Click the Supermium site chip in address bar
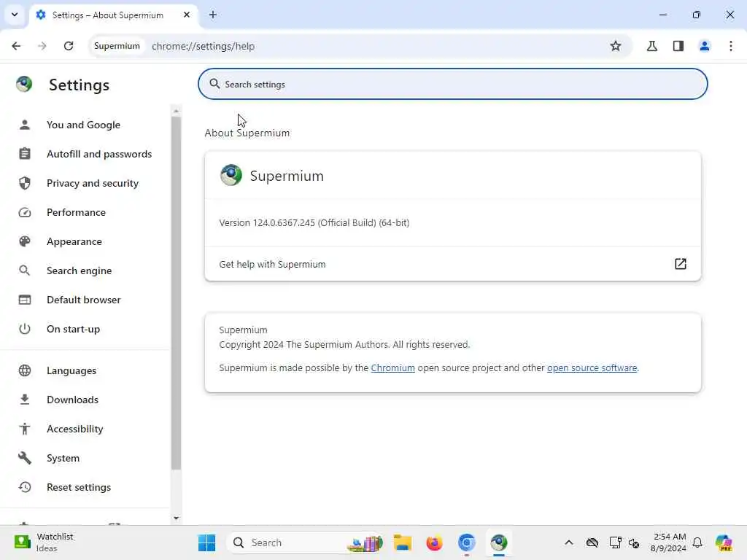This screenshot has width=747, height=560. 117,46
